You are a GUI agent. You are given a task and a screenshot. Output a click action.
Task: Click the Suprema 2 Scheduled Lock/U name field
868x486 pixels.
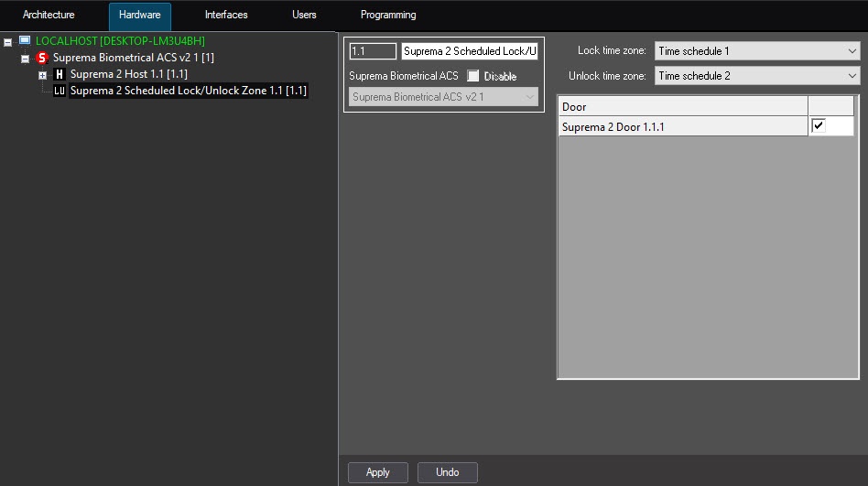click(470, 51)
